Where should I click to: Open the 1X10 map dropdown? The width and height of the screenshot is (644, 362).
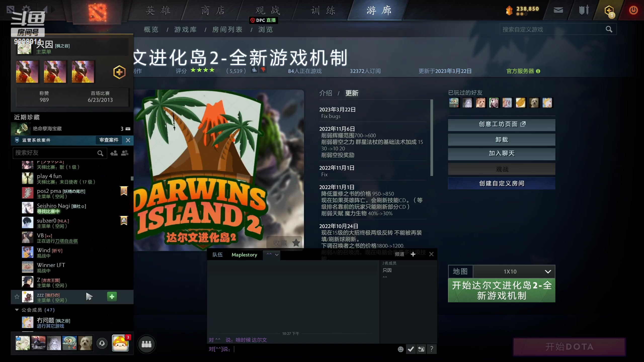click(x=514, y=271)
